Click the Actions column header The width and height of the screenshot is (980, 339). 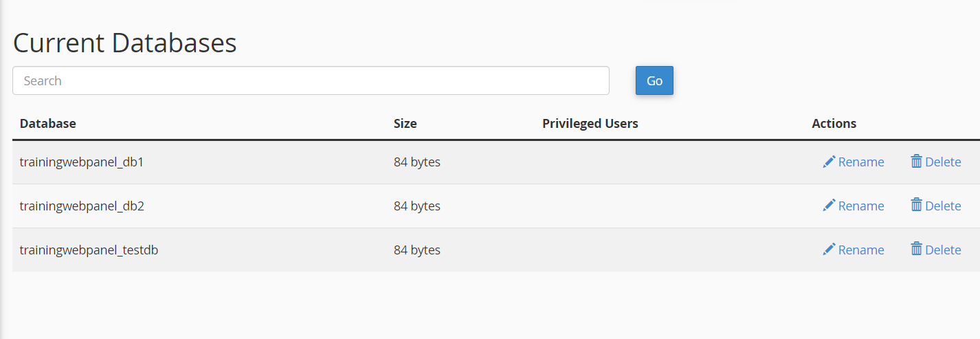(834, 124)
